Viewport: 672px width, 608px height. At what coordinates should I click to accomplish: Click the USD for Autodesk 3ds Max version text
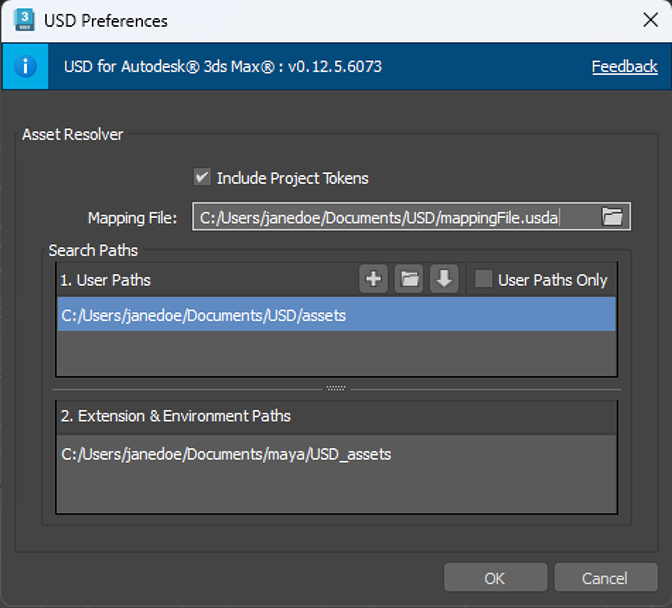click(x=223, y=66)
